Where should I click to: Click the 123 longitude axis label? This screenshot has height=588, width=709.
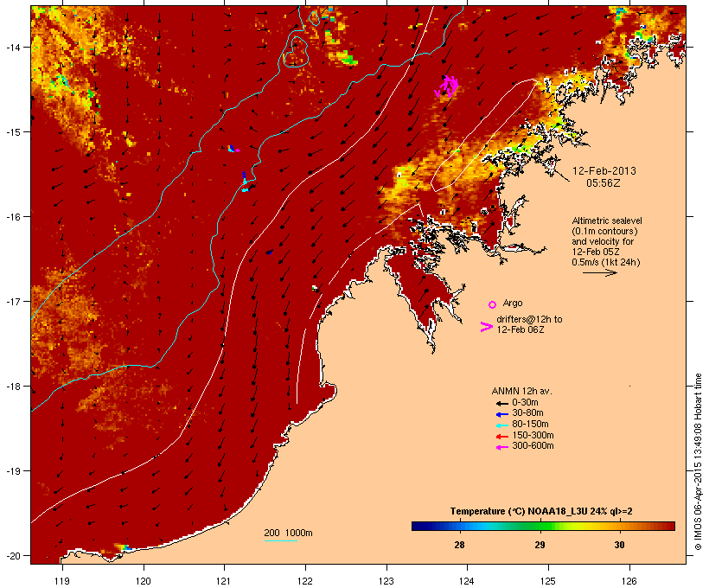tap(386, 581)
